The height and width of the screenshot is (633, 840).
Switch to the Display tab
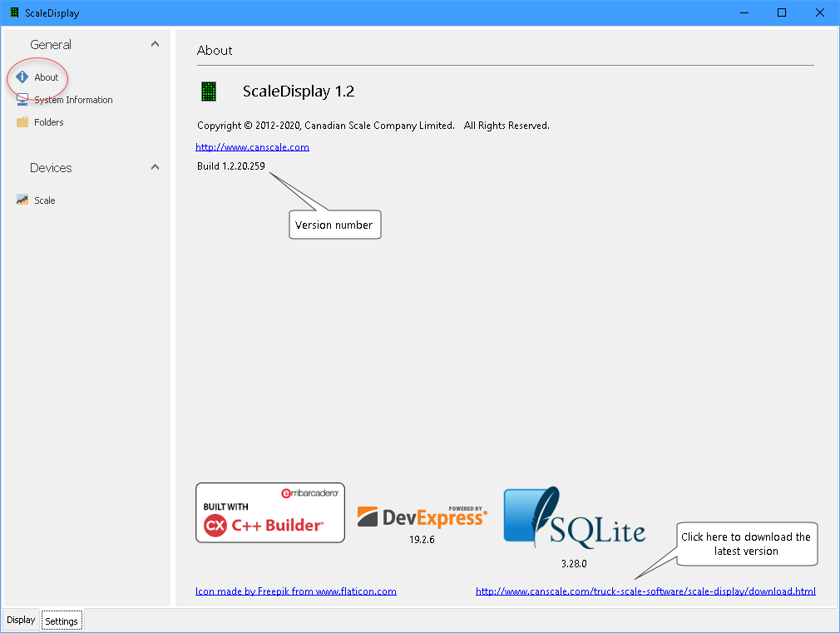pyautogui.click(x=21, y=621)
